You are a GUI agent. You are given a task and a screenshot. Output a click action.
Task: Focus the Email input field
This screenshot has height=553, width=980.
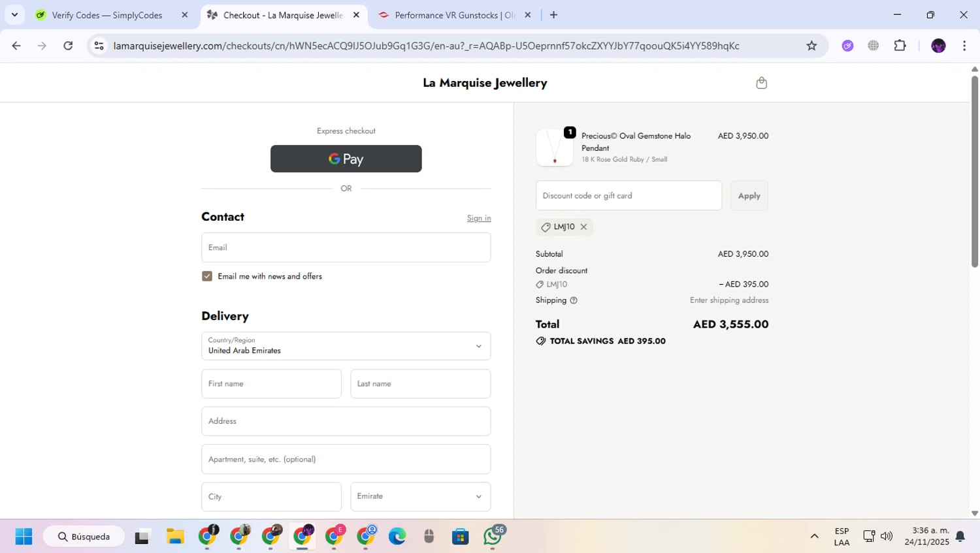tap(346, 247)
